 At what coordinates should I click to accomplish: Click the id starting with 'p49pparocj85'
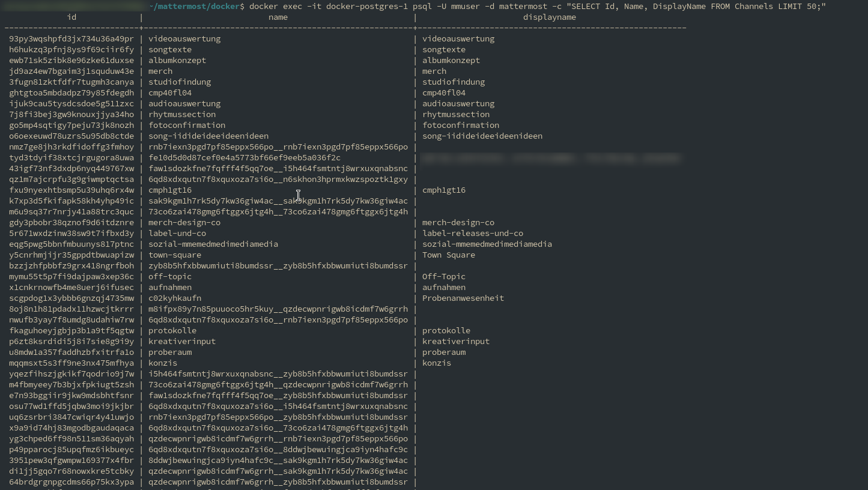[71, 449]
